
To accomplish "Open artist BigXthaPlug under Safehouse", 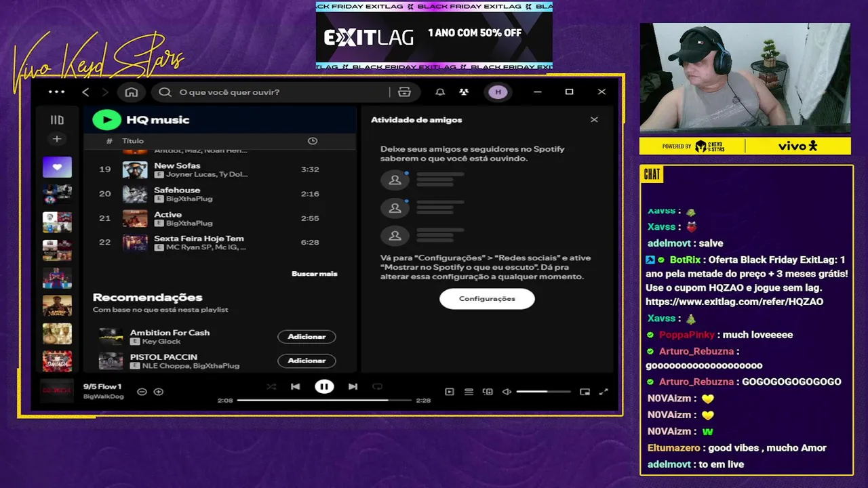I will pyautogui.click(x=189, y=199).
